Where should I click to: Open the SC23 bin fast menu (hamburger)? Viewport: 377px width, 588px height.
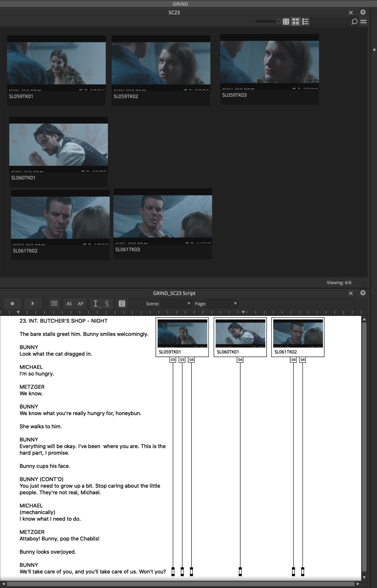[x=363, y=21]
